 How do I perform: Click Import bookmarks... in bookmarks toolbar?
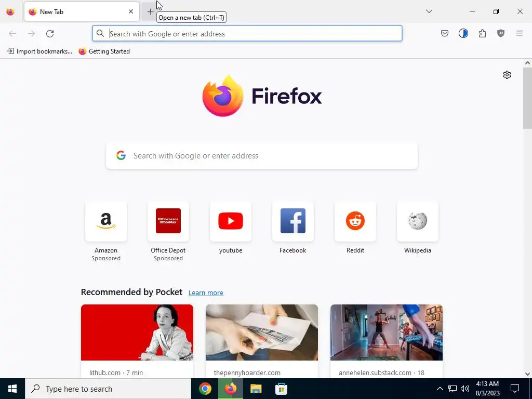click(39, 51)
